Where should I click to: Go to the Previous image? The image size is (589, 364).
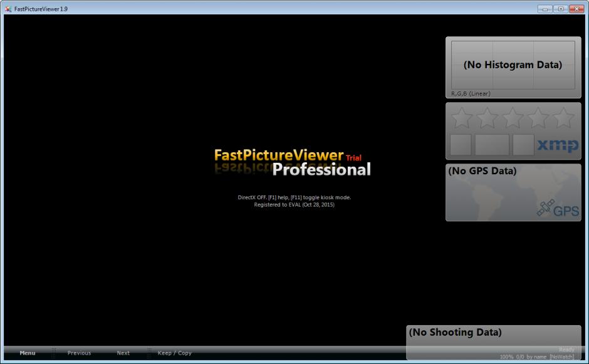(79, 353)
